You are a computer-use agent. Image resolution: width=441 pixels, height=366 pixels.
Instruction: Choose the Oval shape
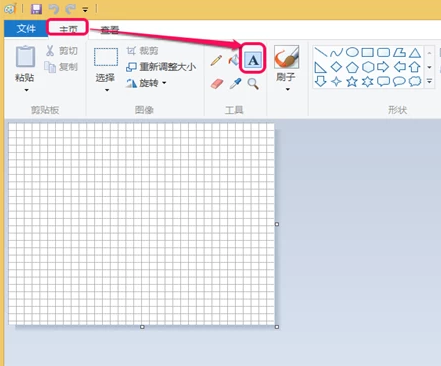pyautogui.click(x=352, y=52)
